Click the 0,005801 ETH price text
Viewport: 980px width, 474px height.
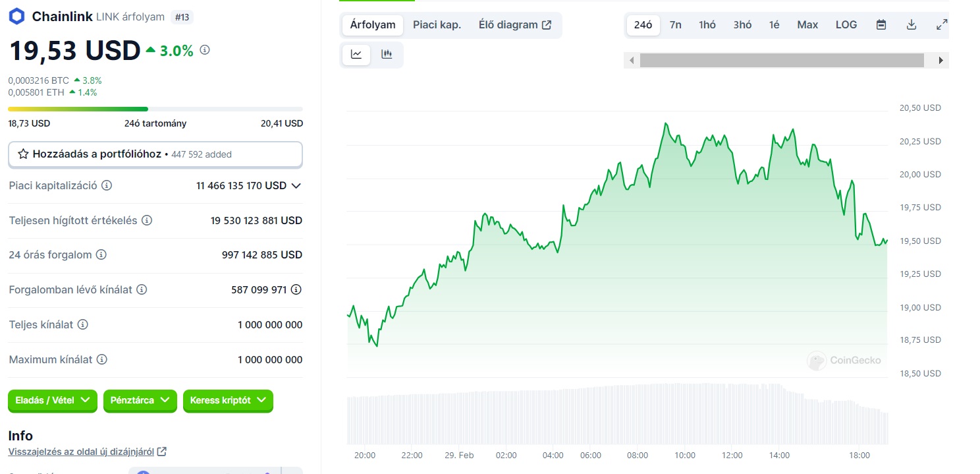[x=36, y=92]
